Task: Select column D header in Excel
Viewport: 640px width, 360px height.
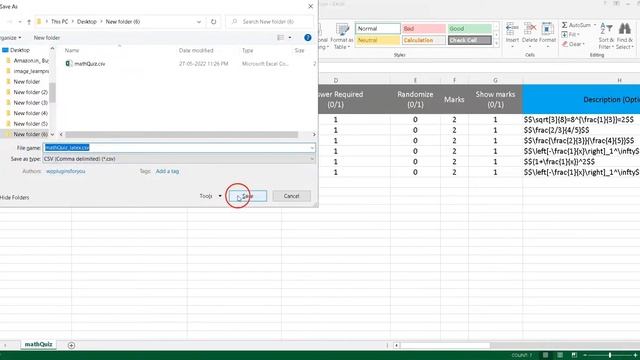Action: (x=336, y=80)
